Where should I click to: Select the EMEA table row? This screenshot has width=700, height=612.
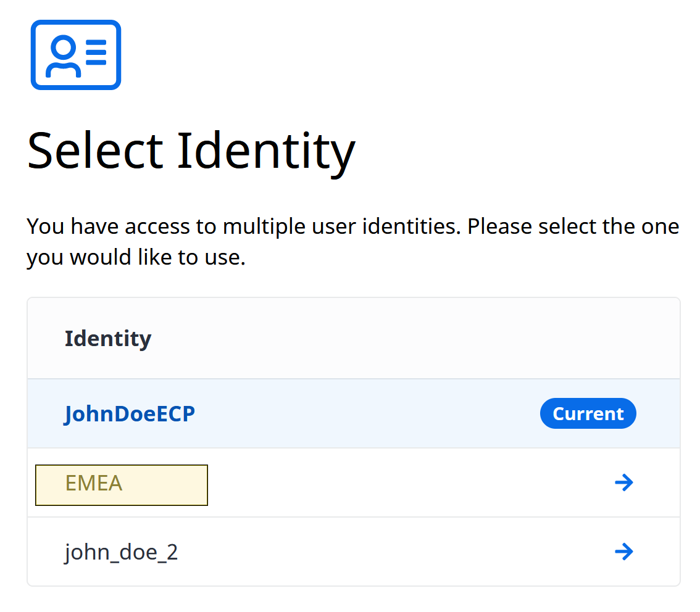pyautogui.click(x=354, y=482)
